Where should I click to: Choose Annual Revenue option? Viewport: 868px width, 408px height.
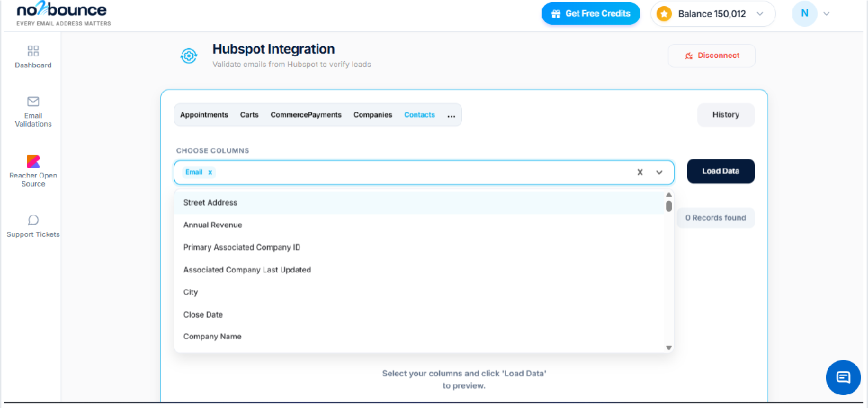420,225
